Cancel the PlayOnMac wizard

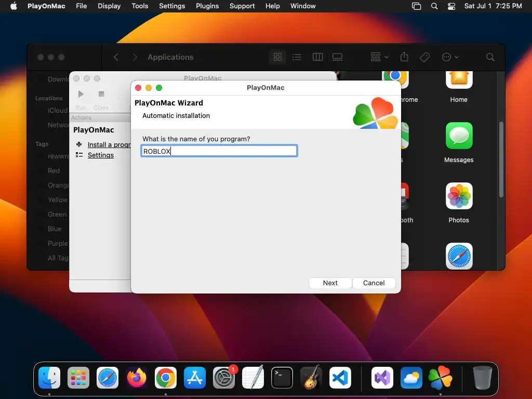click(374, 283)
